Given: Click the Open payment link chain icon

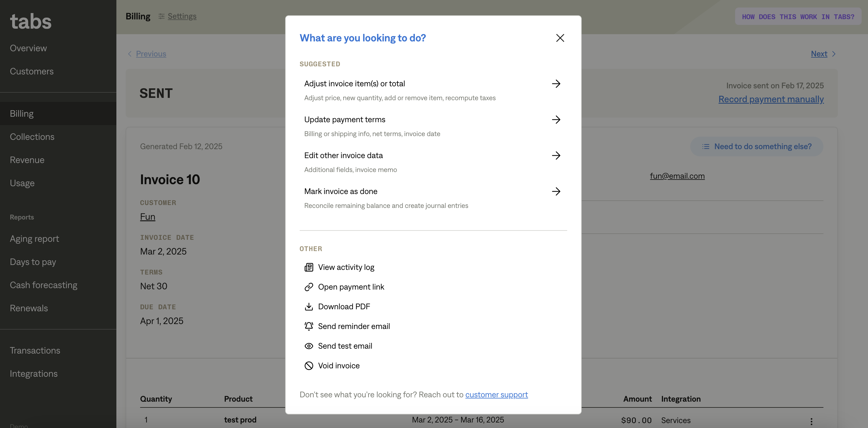Looking at the screenshot, I should tap(309, 287).
